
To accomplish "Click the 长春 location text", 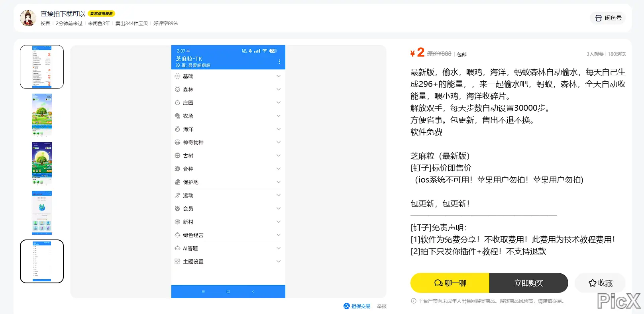I will (x=45, y=24).
